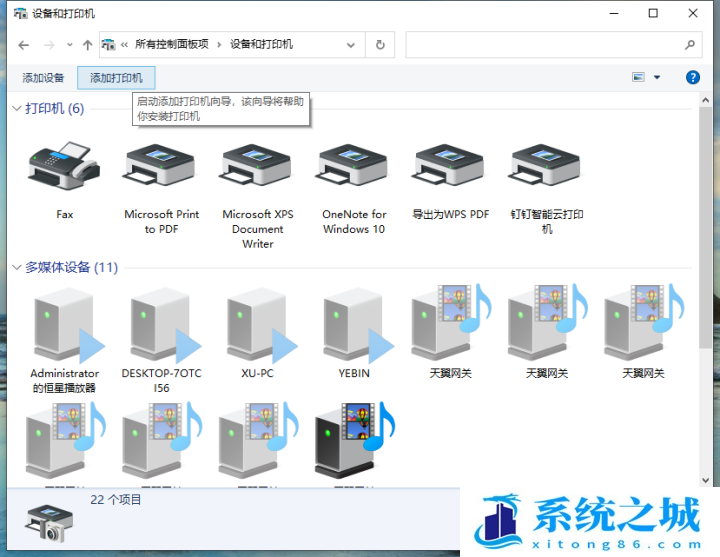Select the black media server device icon

click(354, 440)
